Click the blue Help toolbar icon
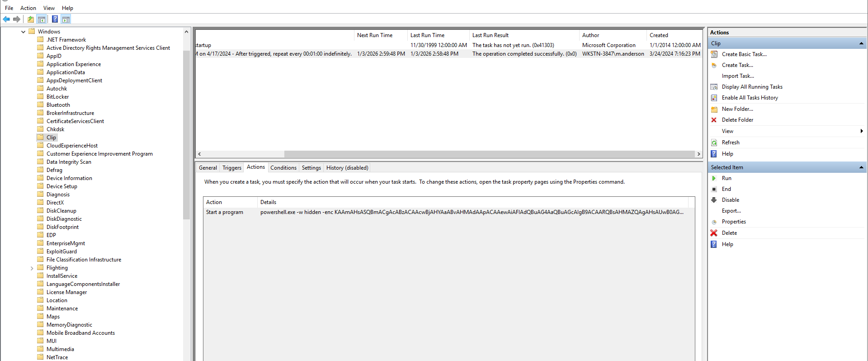868x361 pixels. [55, 19]
